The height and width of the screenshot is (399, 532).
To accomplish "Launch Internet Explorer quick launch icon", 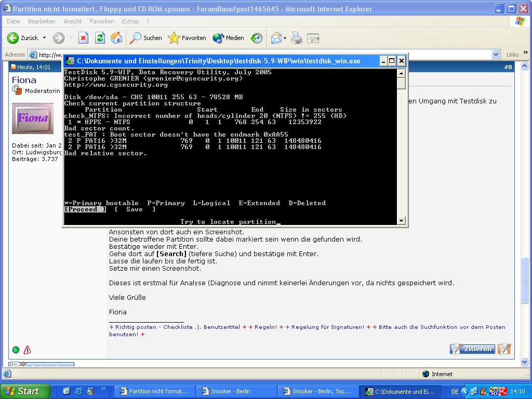I will 78,391.
